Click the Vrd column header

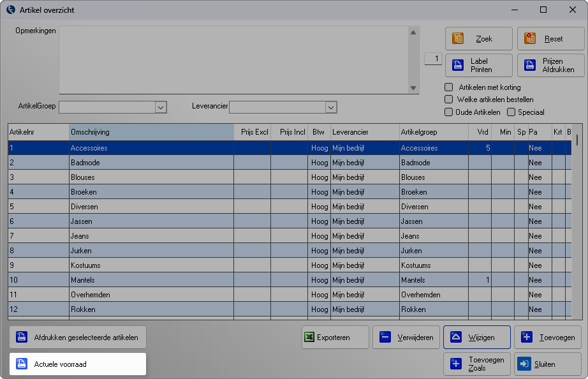pos(480,132)
